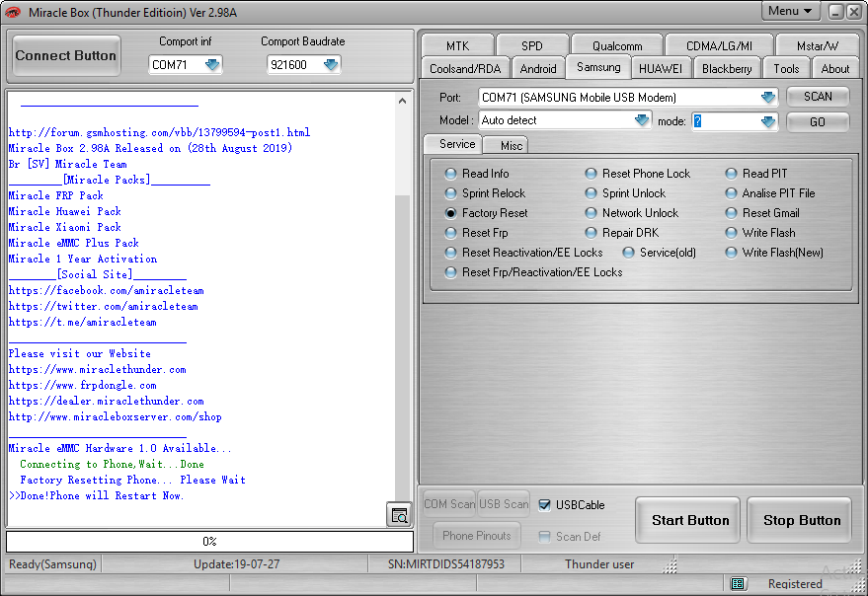
Task: Open the Menu dropdown in title bar
Action: click(790, 11)
